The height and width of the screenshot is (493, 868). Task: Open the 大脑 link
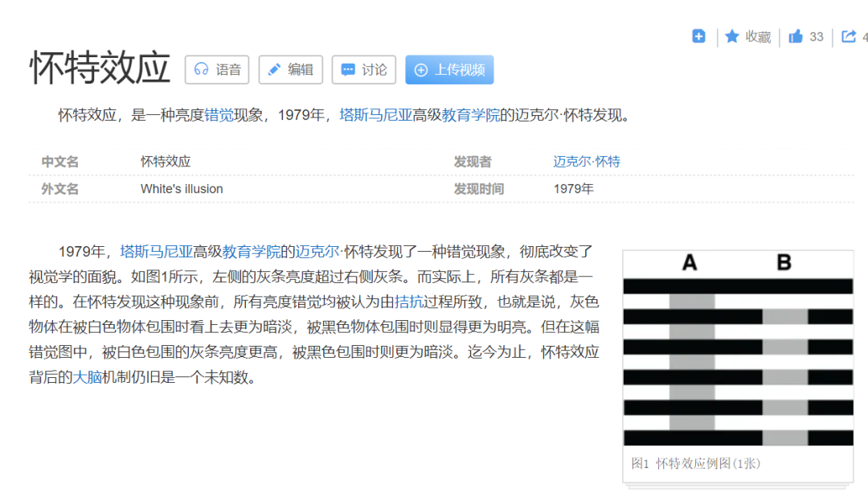(x=88, y=377)
